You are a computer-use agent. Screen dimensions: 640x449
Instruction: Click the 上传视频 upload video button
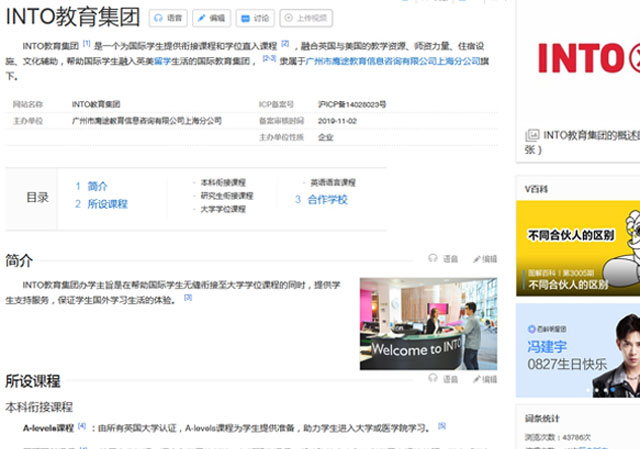306,18
